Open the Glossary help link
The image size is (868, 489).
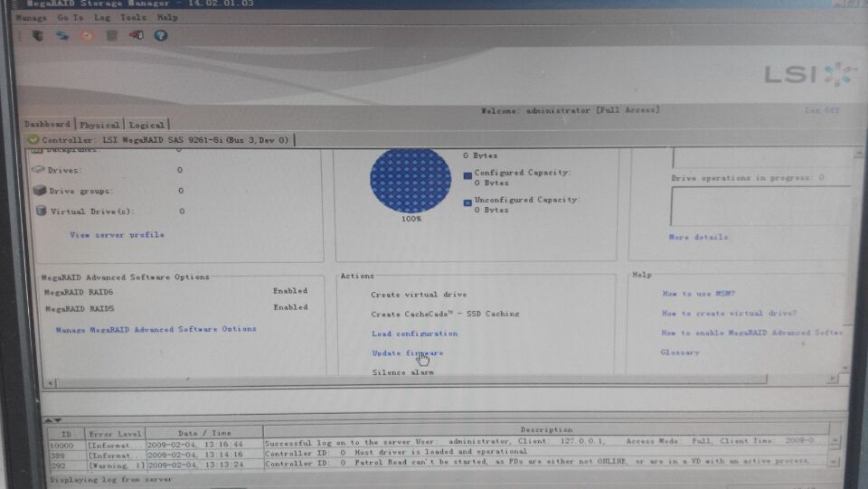680,352
